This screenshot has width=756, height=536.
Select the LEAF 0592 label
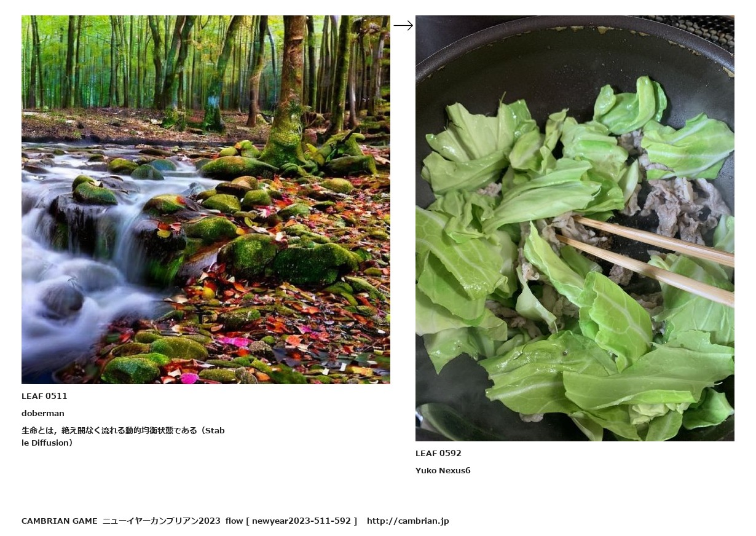(x=438, y=453)
